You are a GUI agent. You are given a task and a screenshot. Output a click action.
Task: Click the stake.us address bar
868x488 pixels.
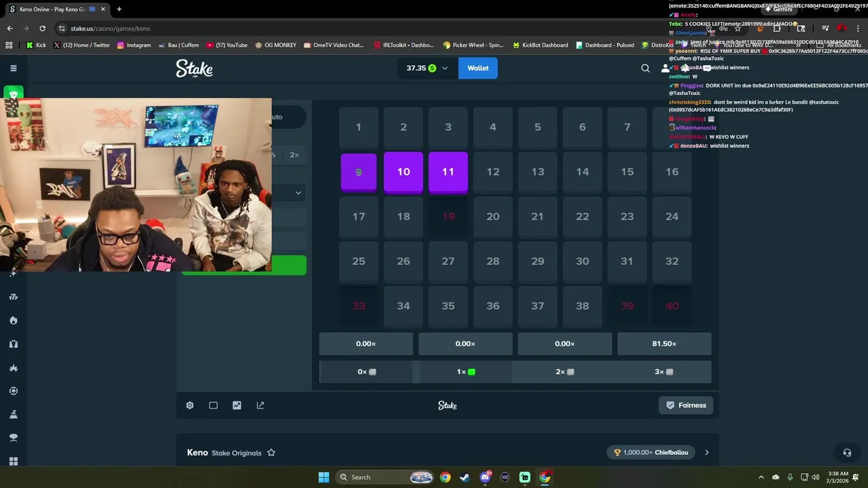pos(380,28)
